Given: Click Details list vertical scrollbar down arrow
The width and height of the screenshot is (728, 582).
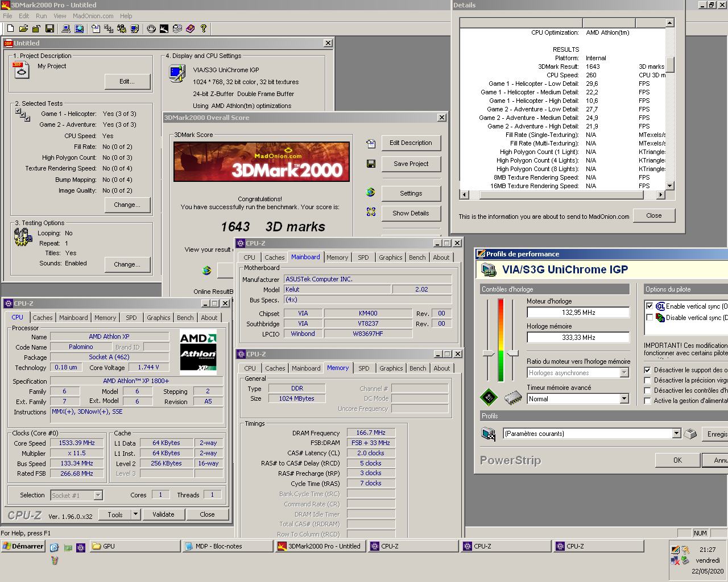Looking at the screenshot, I should tap(669, 185).
